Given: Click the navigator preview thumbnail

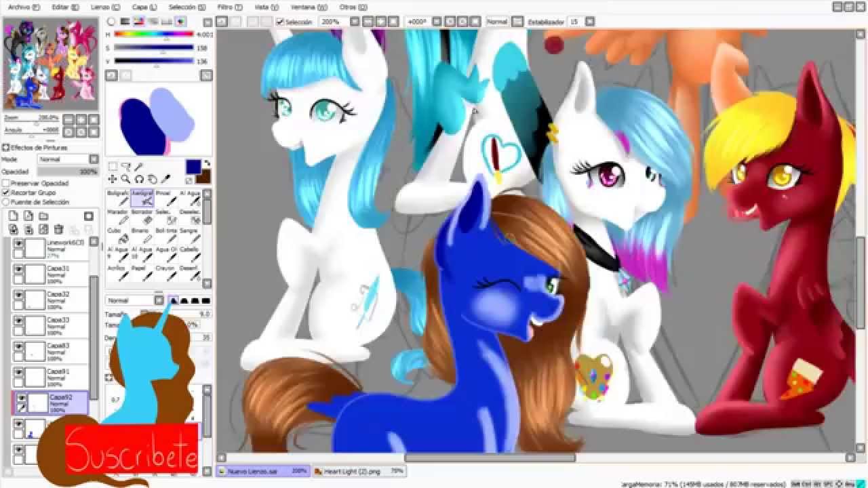Looking at the screenshot, I should pyautogui.click(x=51, y=64).
